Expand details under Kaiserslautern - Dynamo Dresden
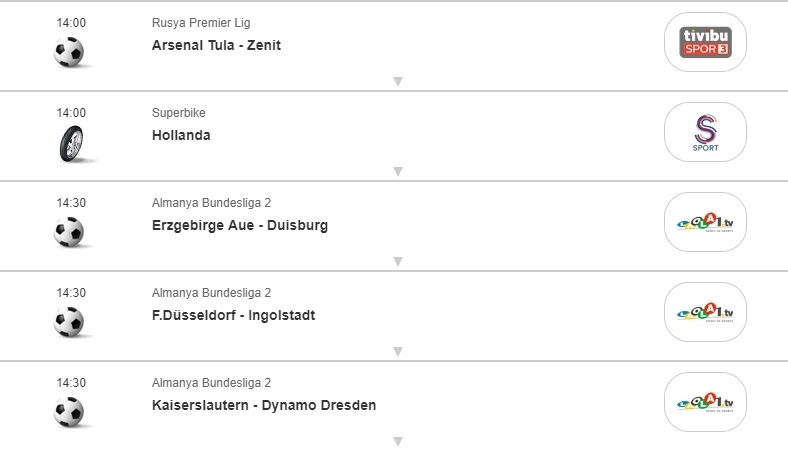Screen dimensions: 788x449 coord(397,441)
